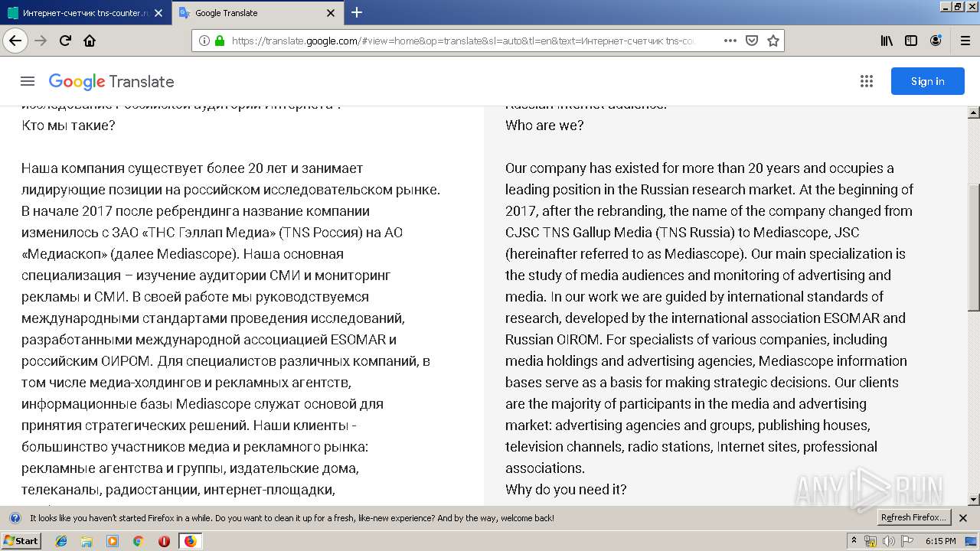This screenshot has width=980, height=551.
Task: Click the vertical scrollbar thumb
Action: 974,246
